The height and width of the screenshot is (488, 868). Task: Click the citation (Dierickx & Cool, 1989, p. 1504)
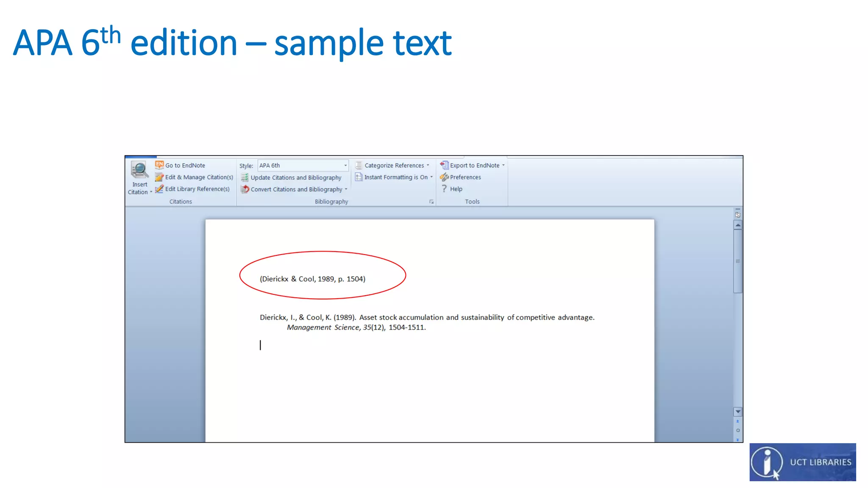(x=312, y=279)
